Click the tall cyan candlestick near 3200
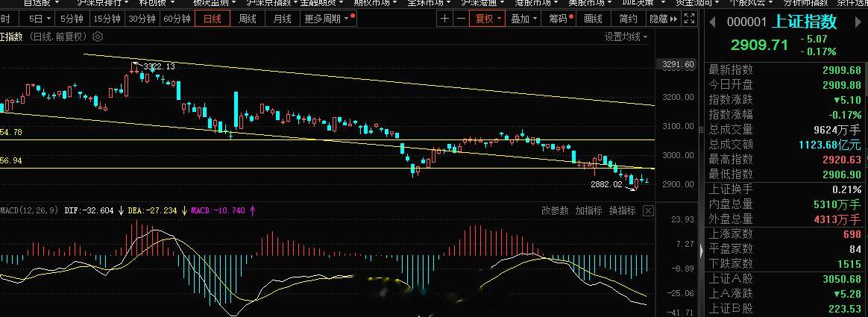The width and height of the screenshot is (868, 317). (236, 110)
